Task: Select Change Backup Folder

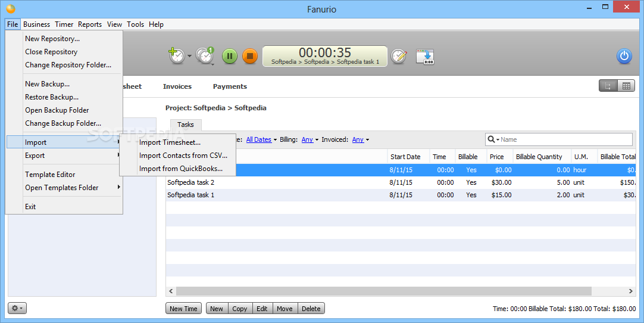Action: 64,123
